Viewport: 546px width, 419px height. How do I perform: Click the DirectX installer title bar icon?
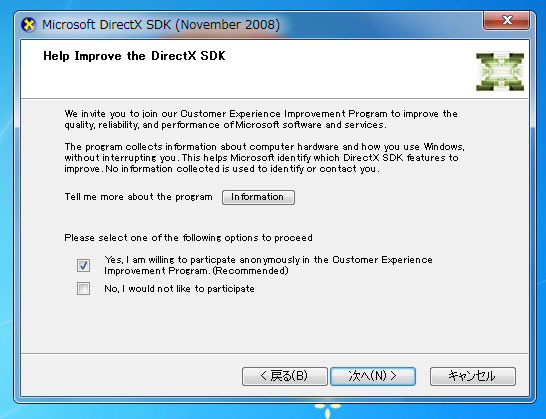coord(29,25)
